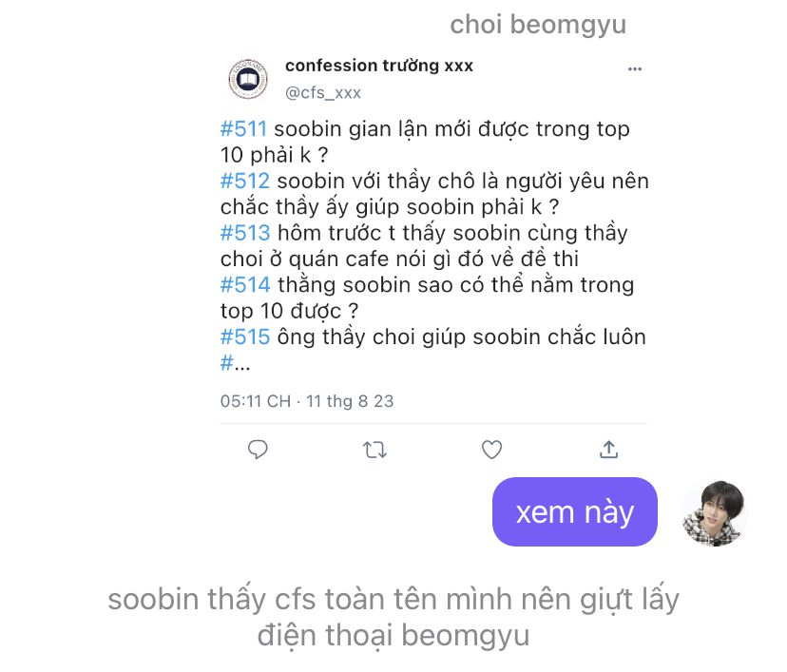
Task: Like the tweet with heart icon
Action: click(x=491, y=450)
